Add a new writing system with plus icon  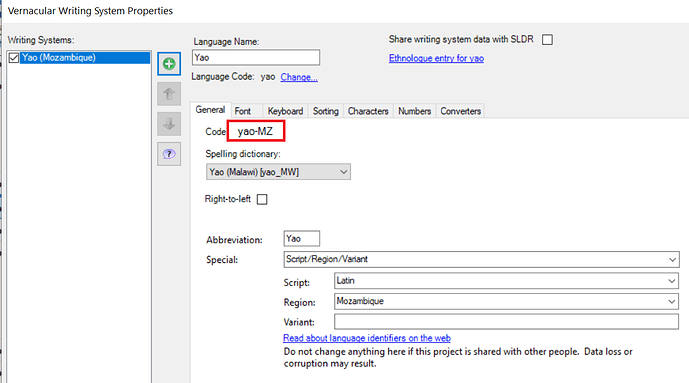click(x=169, y=64)
